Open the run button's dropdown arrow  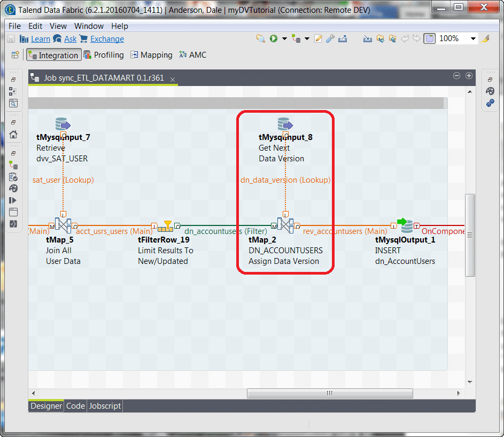tap(283, 38)
